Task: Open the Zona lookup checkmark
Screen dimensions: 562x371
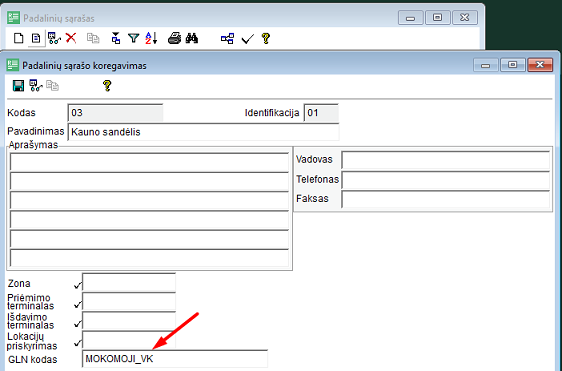Action: tap(77, 285)
